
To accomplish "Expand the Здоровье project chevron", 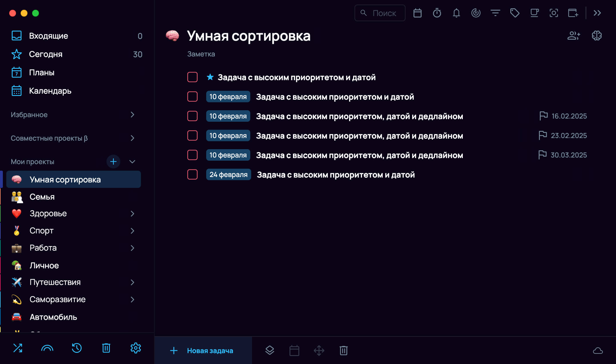I will [x=132, y=214].
